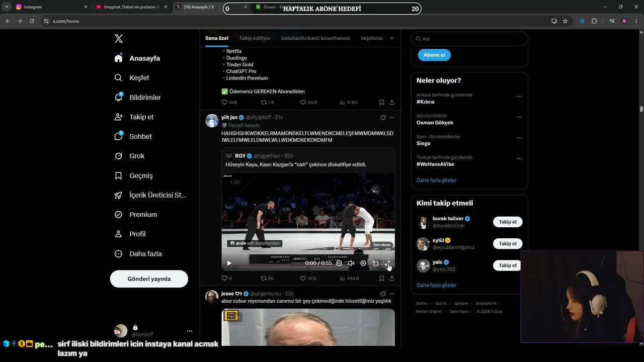Enter fullscreen on the video player
Screen dimensions: 644x362
click(x=387, y=263)
